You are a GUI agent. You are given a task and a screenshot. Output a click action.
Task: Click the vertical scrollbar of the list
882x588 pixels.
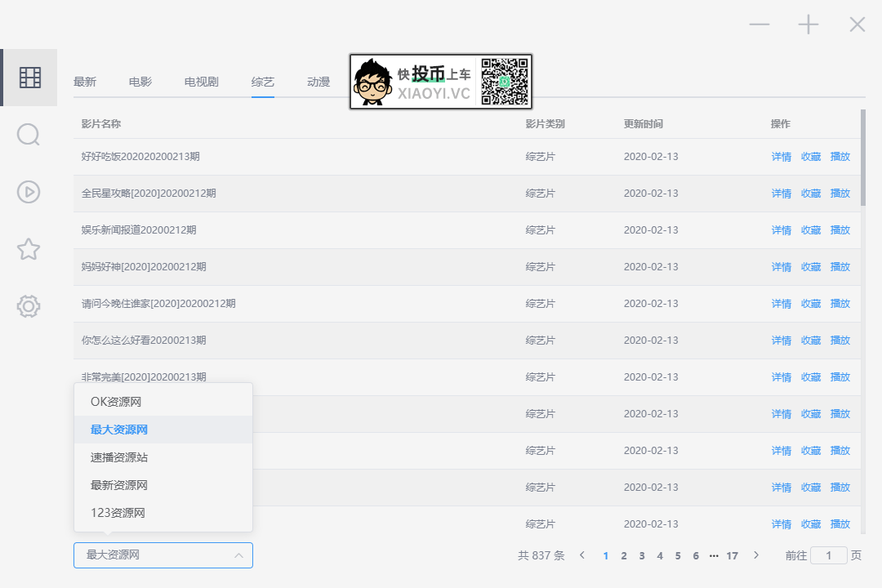click(x=863, y=158)
